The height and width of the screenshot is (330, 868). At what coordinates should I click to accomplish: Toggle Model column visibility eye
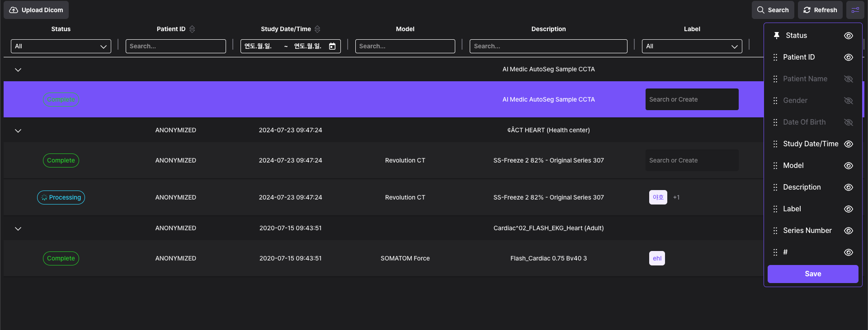coord(849,166)
